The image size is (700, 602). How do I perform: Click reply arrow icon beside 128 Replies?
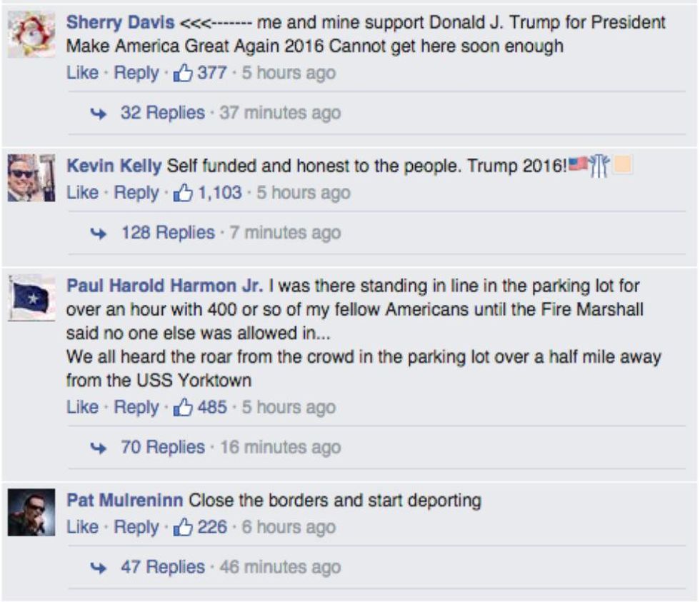pyautogui.click(x=99, y=234)
